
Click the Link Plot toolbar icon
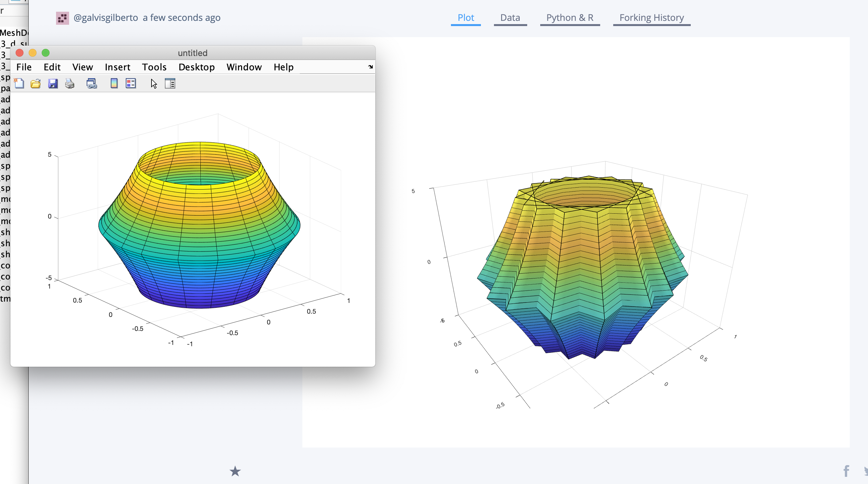[x=92, y=83]
